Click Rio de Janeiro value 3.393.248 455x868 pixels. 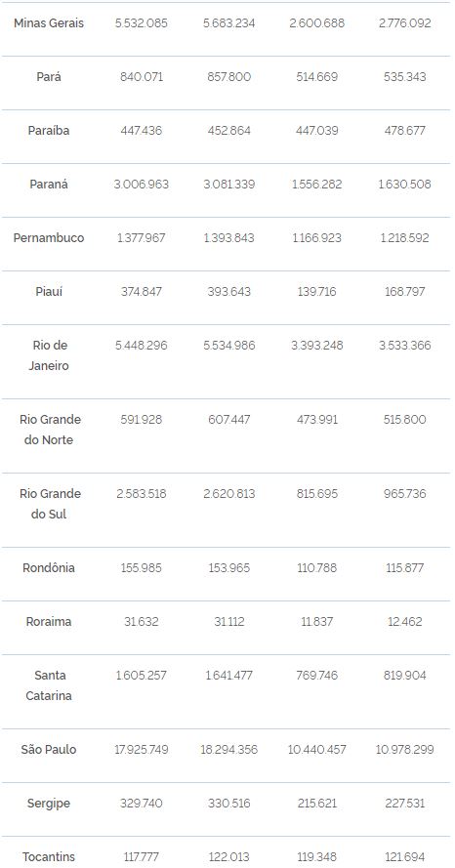click(x=317, y=346)
